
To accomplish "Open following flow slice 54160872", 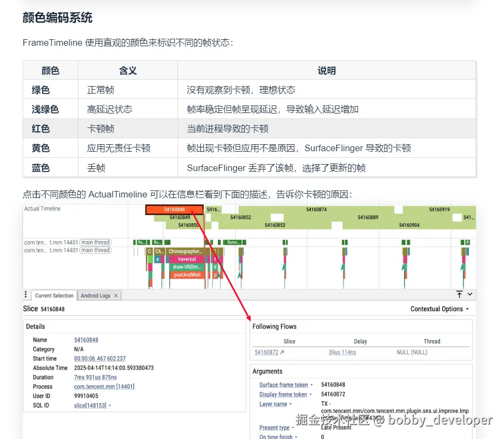I will tap(266, 352).
